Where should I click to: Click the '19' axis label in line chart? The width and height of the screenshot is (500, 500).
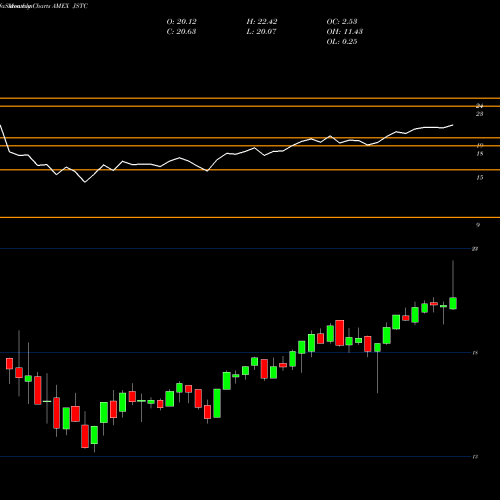480,145
